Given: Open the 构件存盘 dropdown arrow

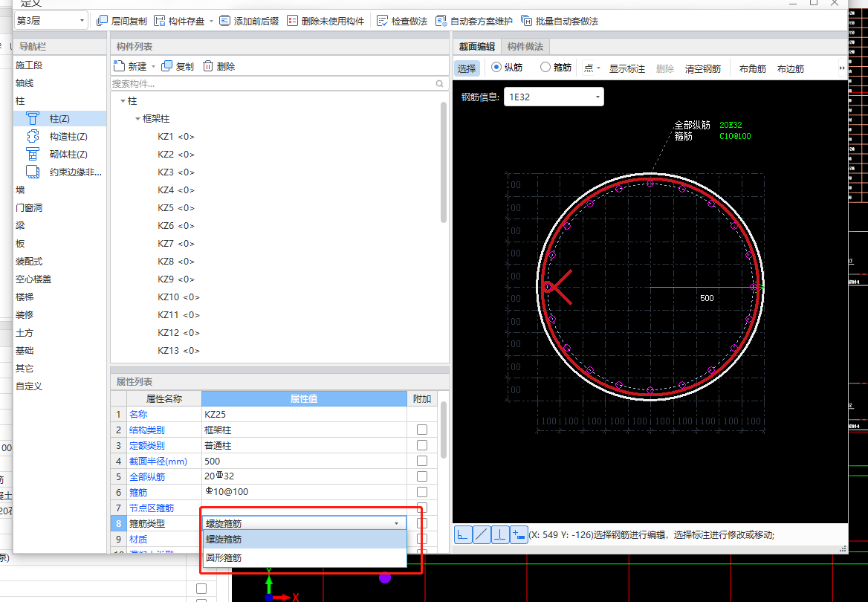Looking at the screenshot, I should click(x=211, y=22).
